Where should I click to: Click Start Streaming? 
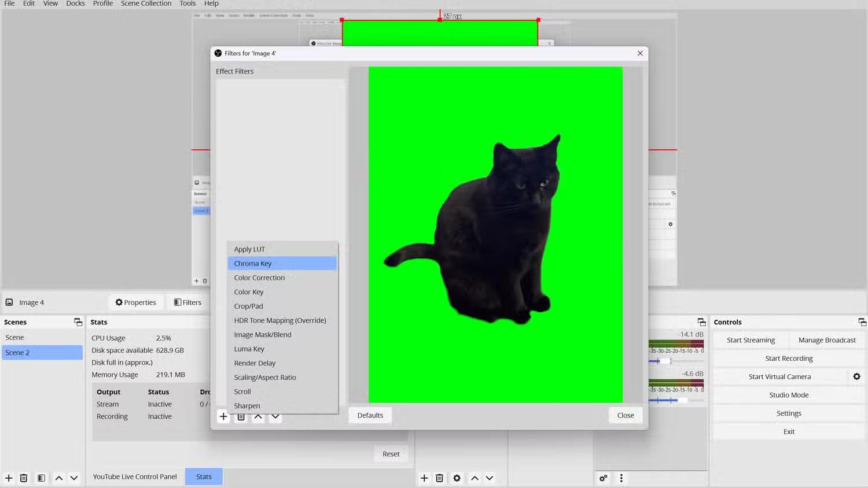tap(751, 340)
